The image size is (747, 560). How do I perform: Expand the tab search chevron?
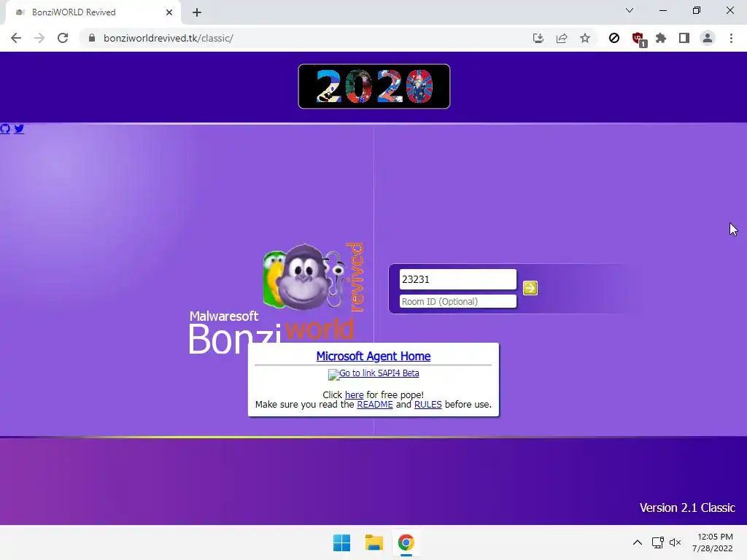tap(630, 10)
